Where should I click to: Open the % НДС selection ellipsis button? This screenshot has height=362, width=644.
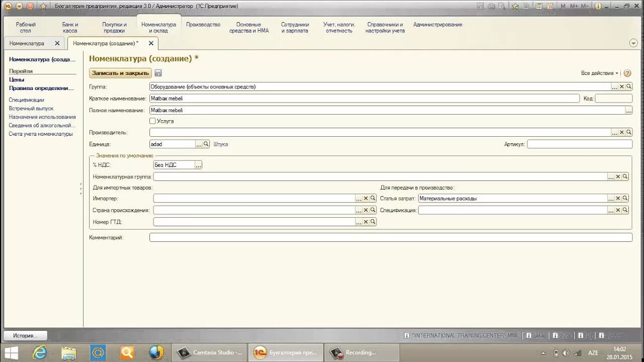(x=198, y=165)
